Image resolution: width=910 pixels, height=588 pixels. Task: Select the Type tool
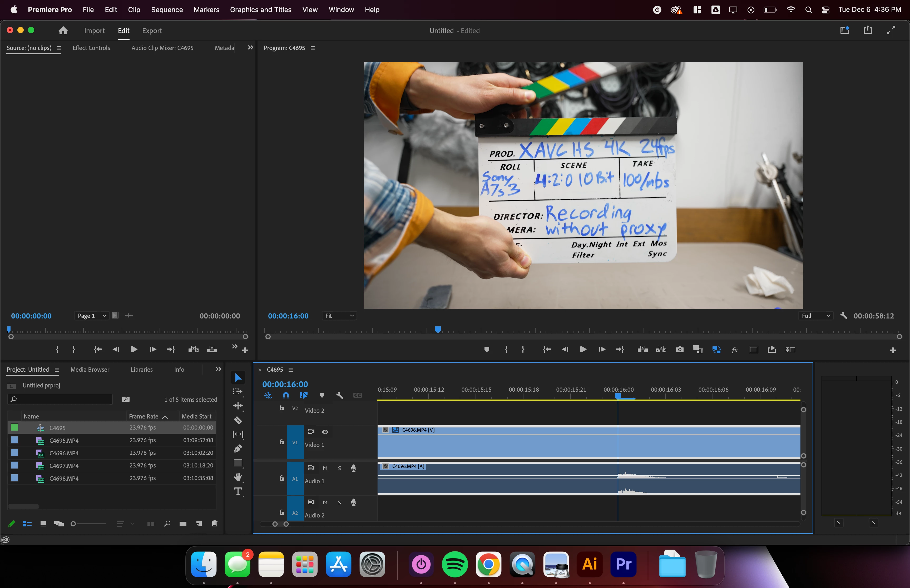[238, 491]
